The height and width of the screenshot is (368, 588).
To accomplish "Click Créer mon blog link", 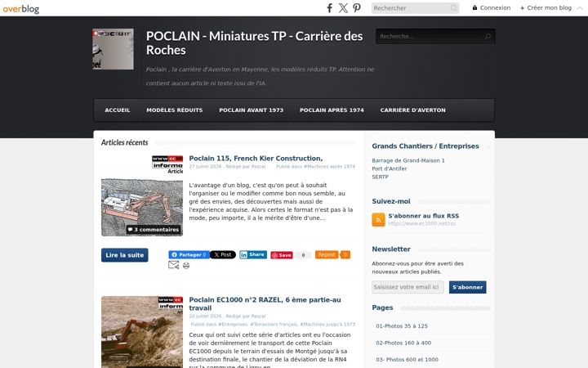I will point(546,7).
